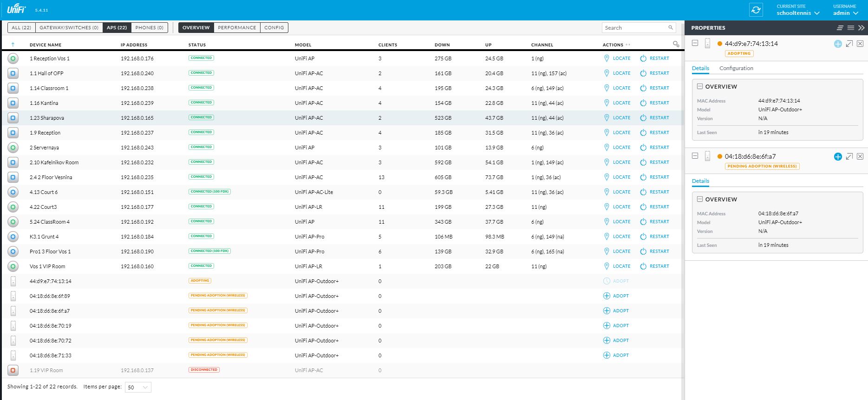Image resolution: width=868 pixels, height=400 pixels.
Task: Restart the 1 Reception Vos 1 AP
Action: 654,58
